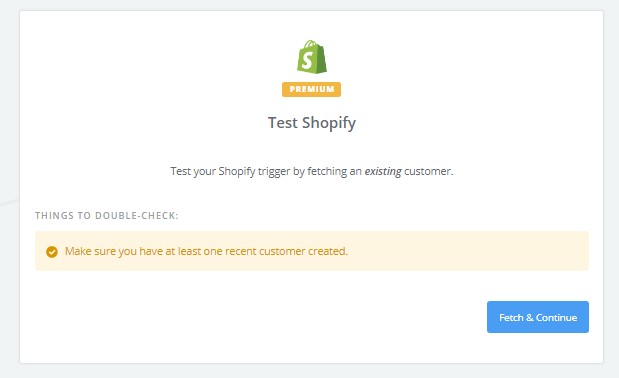The height and width of the screenshot is (378, 619).
Task: Click the green Shopify bag logo
Action: click(x=311, y=57)
